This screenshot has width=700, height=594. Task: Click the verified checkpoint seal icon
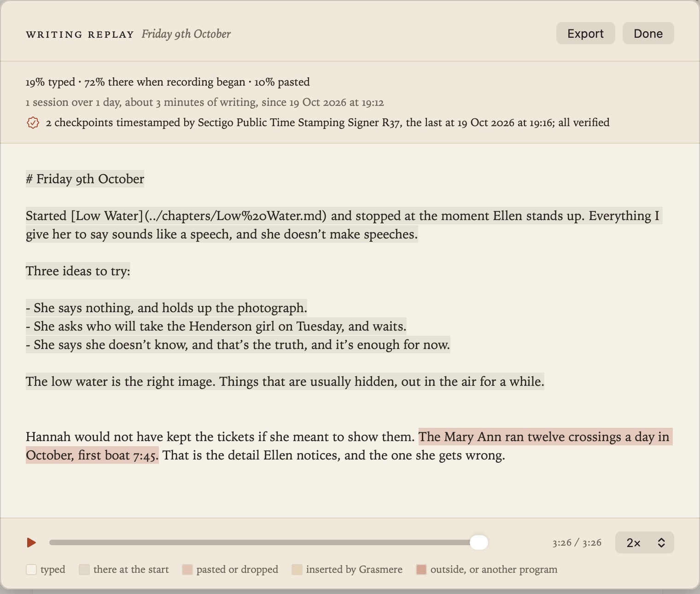click(x=33, y=123)
